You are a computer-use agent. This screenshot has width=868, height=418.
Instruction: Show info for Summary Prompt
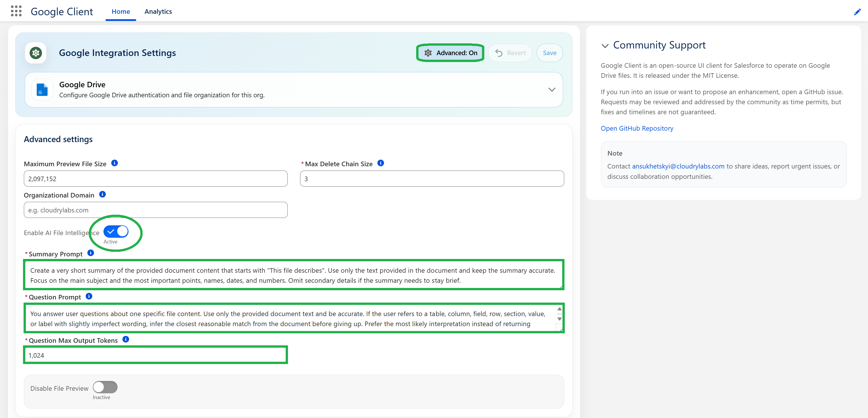click(x=91, y=253)
